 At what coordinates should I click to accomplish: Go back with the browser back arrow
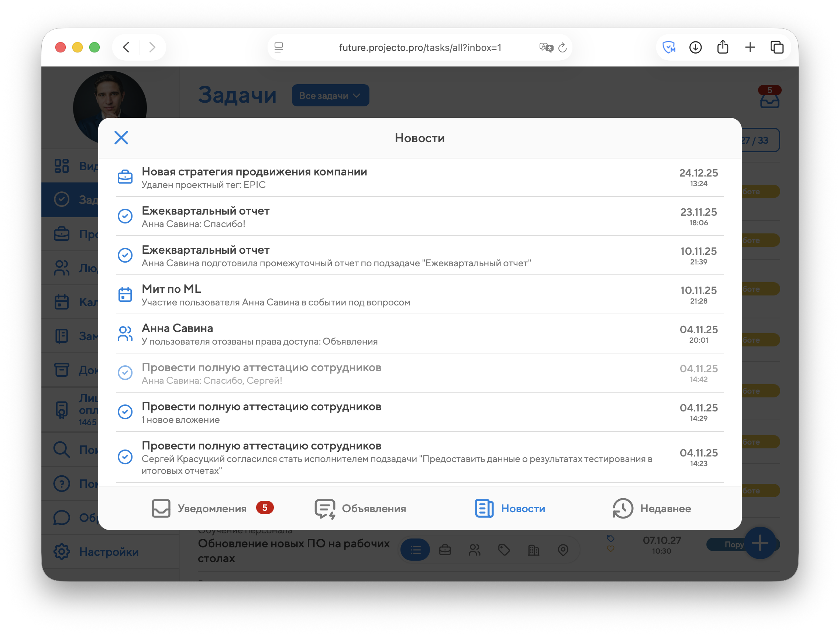coord(127,48)
